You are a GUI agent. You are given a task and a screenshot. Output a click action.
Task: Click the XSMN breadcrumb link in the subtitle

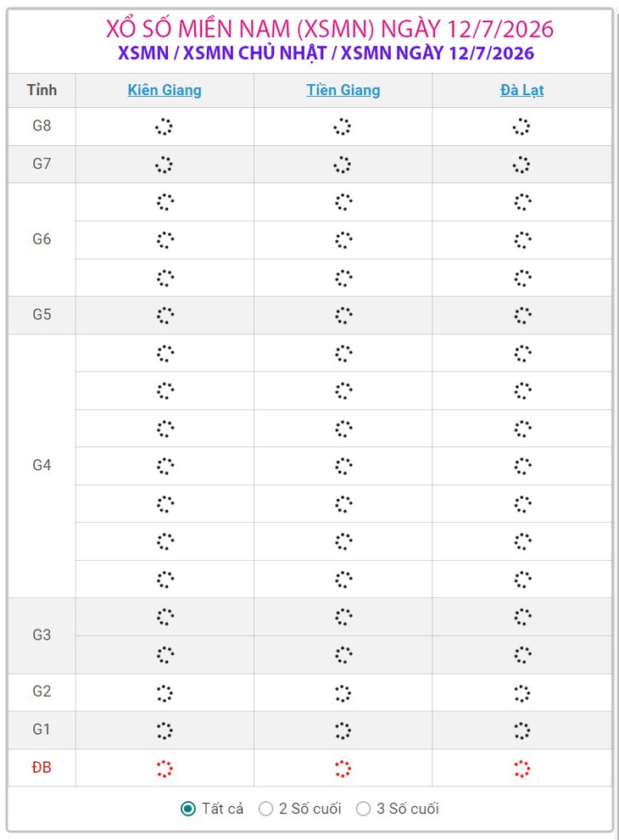143,53
